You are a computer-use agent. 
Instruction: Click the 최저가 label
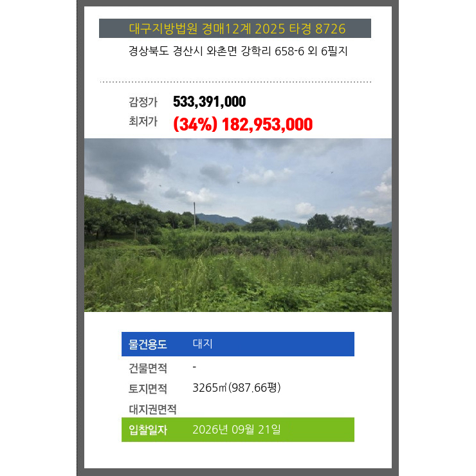click(x=143, y=122)
